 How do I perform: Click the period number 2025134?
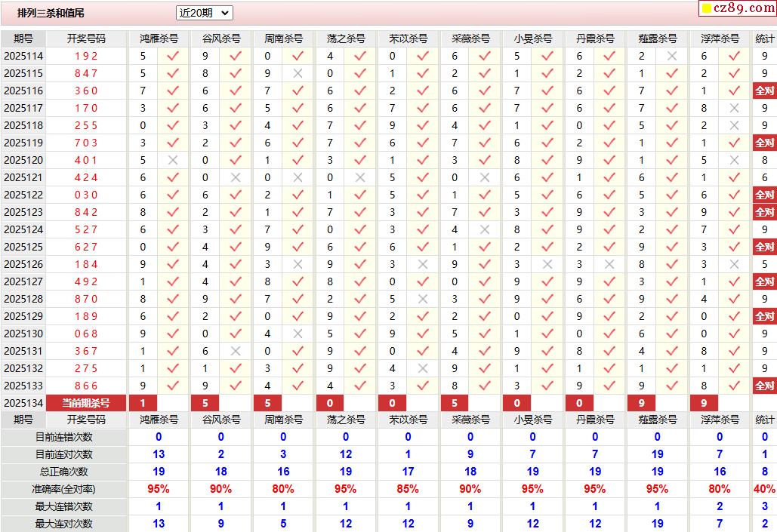click(23, 403)
